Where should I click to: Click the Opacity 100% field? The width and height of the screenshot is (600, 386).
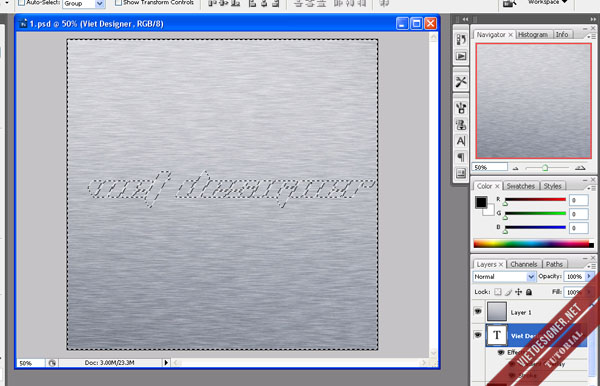pyautogui.click(x=574, y=277)
